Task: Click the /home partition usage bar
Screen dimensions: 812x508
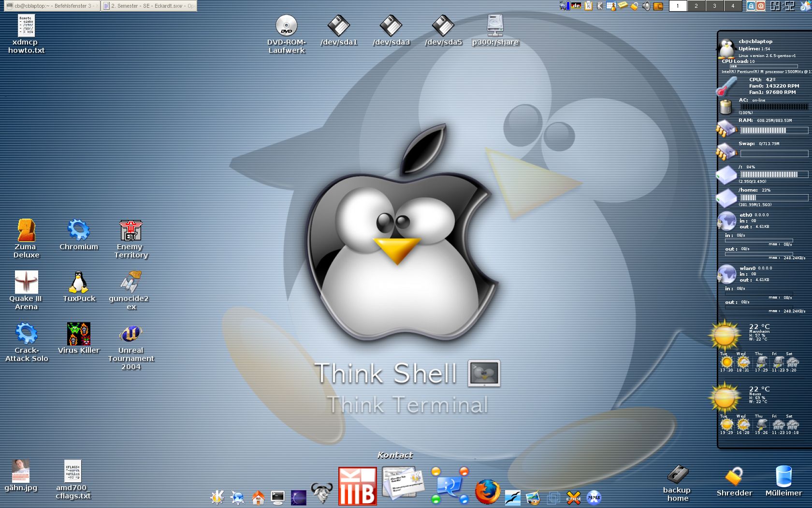Action: tap(774, 197)
